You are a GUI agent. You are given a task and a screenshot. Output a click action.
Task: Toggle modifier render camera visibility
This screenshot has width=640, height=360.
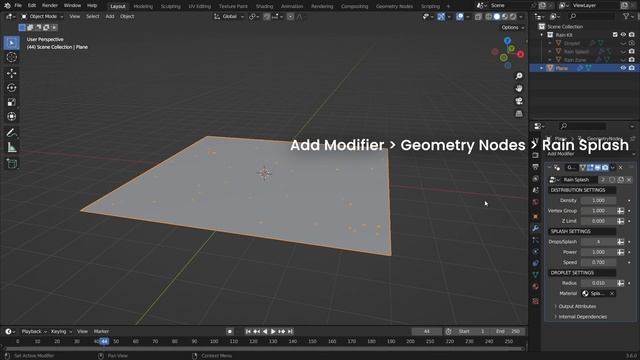point(605,167)
